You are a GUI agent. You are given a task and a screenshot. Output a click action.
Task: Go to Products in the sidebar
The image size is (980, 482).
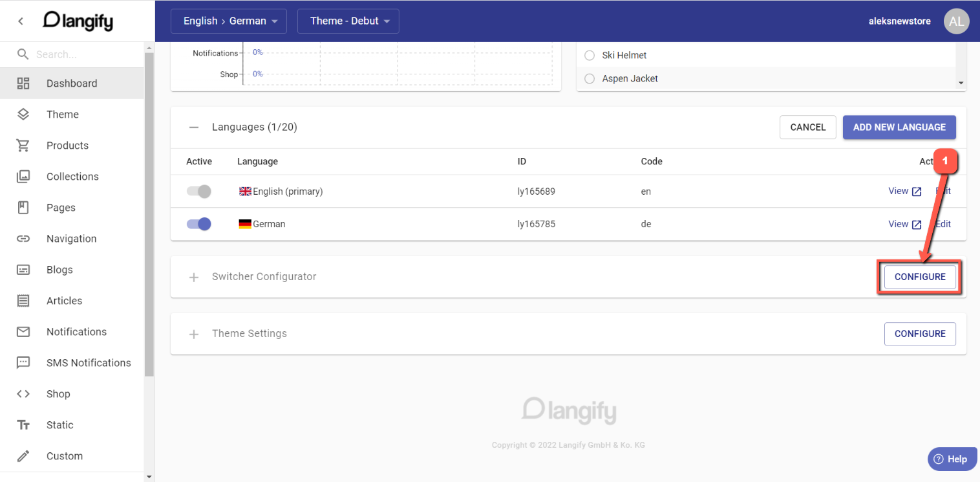tap(72, 146)
